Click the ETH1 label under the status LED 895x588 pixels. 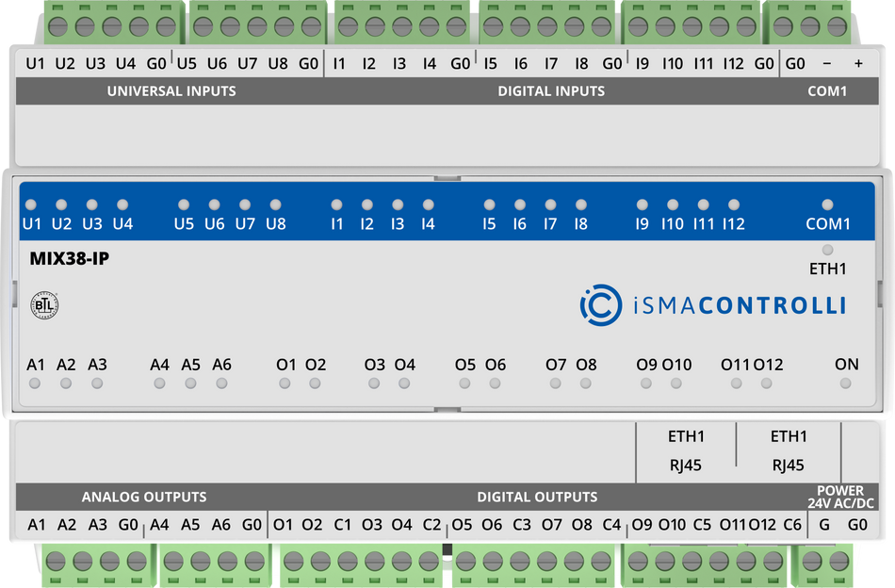tap(828, 269)
